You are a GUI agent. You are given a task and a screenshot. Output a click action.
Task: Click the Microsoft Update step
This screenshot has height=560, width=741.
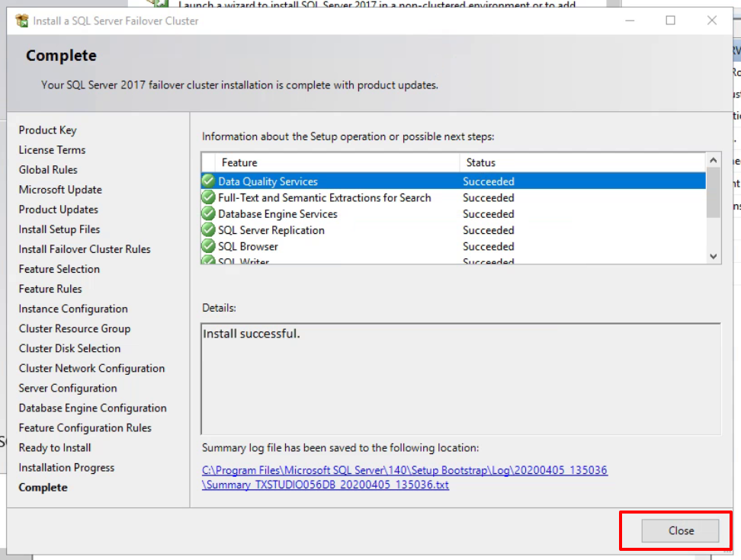tap(60, 190)
